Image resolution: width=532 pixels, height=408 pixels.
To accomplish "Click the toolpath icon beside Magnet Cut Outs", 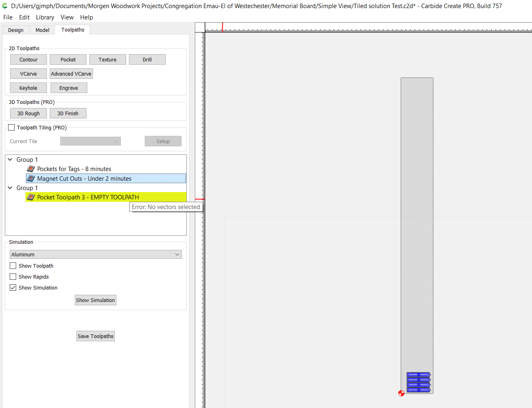I will (31, 178).
